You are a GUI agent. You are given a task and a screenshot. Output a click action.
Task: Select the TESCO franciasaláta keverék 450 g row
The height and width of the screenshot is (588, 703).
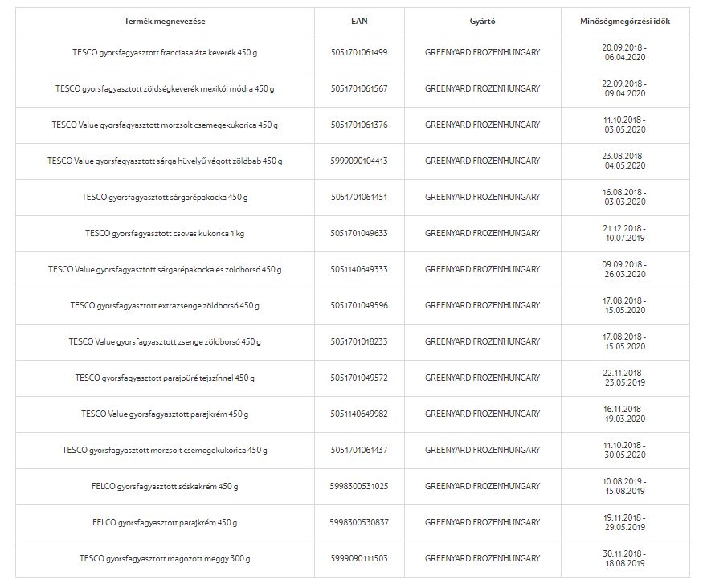click(353, 53)
